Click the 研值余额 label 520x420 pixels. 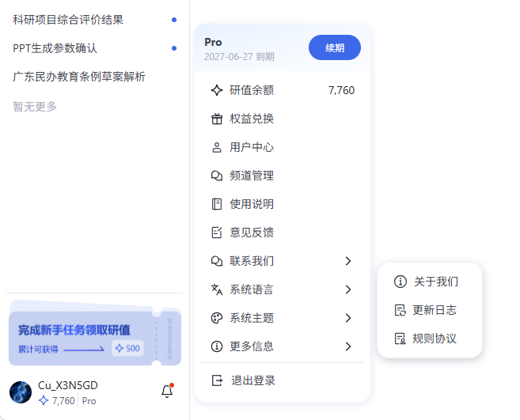point(252,90)
